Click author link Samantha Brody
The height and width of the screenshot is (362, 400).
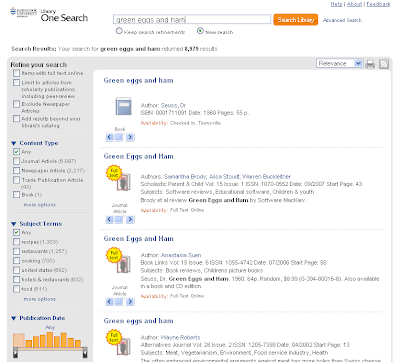[x=185, y=177]
